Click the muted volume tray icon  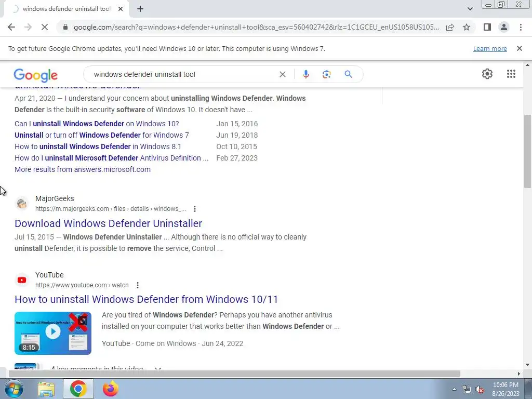point(480,390)
